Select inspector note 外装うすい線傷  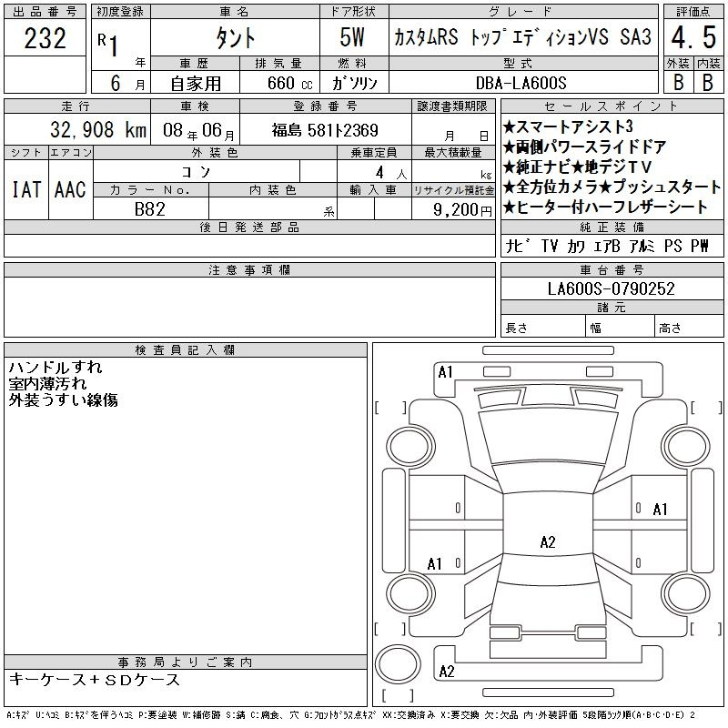tap(63, 399)
